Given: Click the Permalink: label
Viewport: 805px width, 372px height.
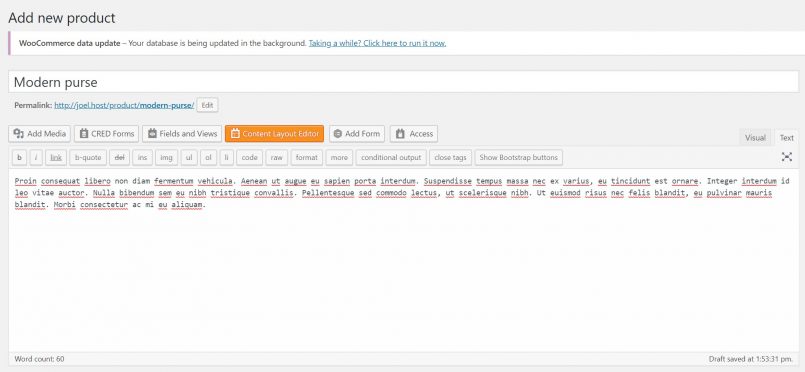Looking at the screenshot, I should coord(33,105).
